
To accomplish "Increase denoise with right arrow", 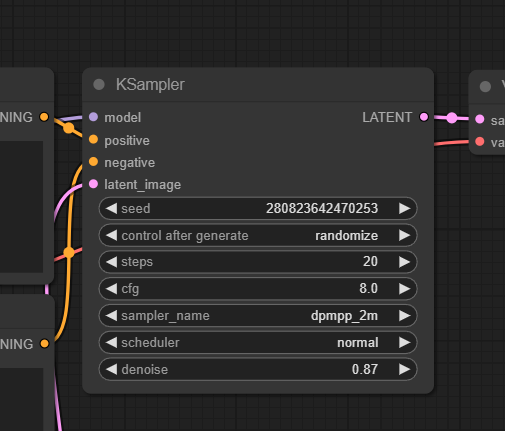I will 404,369.
